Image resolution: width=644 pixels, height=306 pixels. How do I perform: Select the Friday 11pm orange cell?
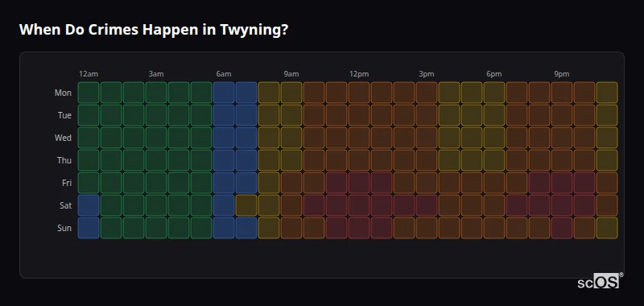coord(607,183)
